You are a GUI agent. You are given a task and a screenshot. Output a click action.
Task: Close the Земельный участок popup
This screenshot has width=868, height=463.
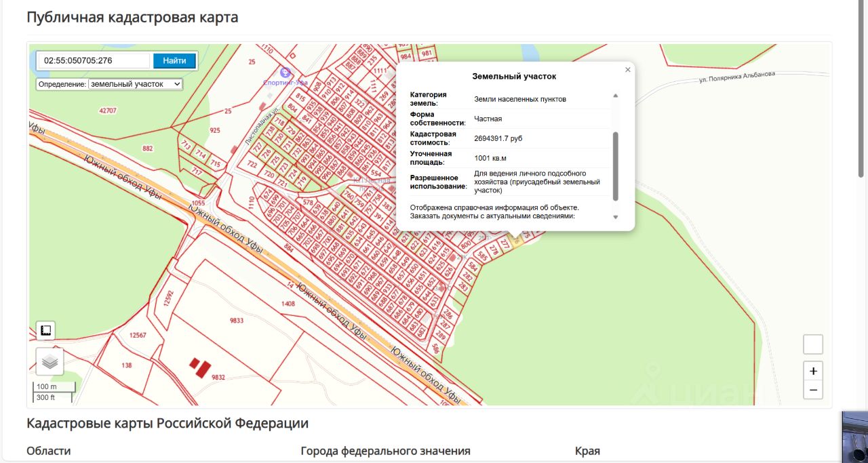628,69
